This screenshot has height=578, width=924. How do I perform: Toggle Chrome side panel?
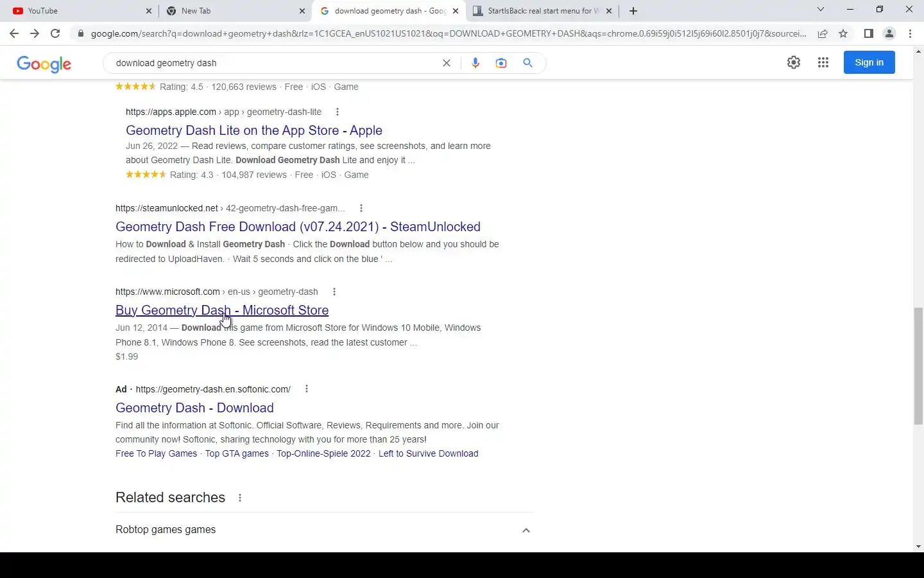pyautogui.click(x=868, y=33)
